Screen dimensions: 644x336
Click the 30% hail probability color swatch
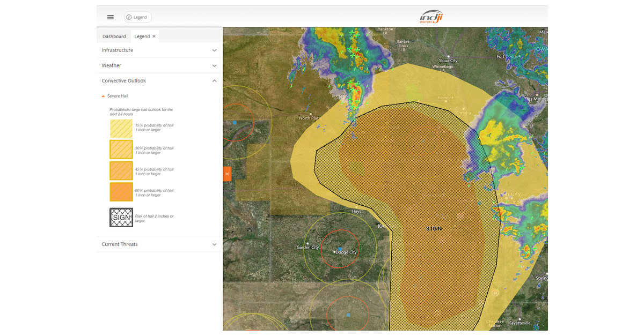click(x=121, y=150)
